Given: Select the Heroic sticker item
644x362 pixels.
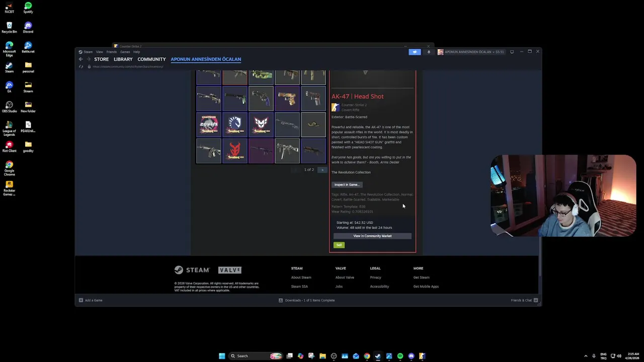Looking at the screenshot, I should (261, 124).
